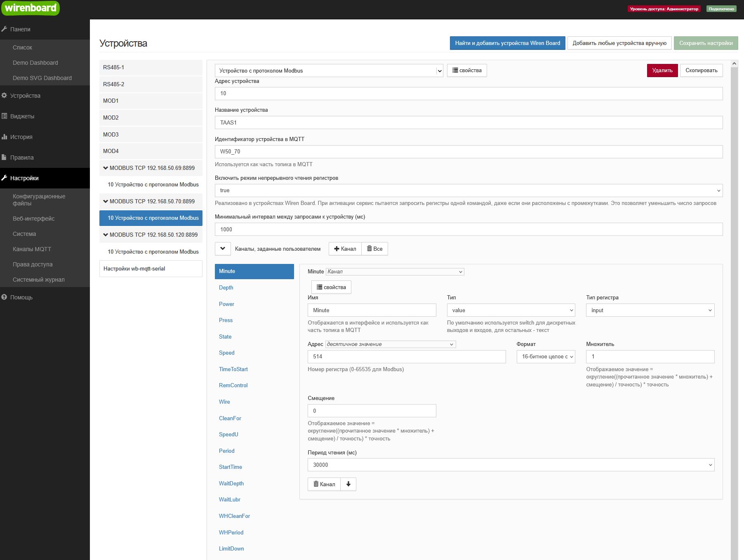
Task: Click Найти и добавить устройства Wiren Board
Action: coord(507,43)
